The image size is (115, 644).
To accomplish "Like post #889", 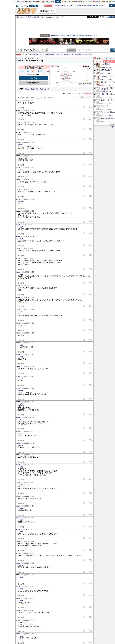I will click(x=85, y=560).
